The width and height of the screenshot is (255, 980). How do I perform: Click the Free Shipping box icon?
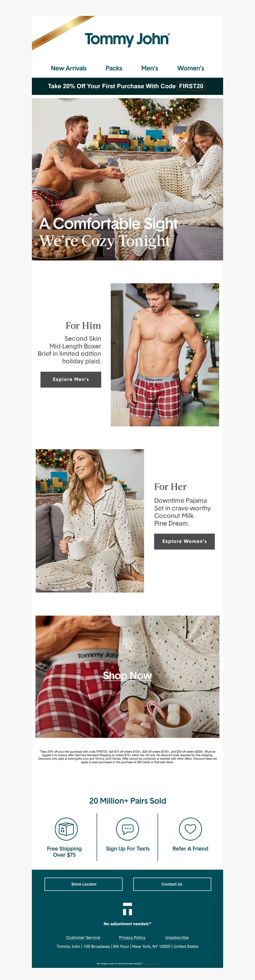[x=66, y=828]
